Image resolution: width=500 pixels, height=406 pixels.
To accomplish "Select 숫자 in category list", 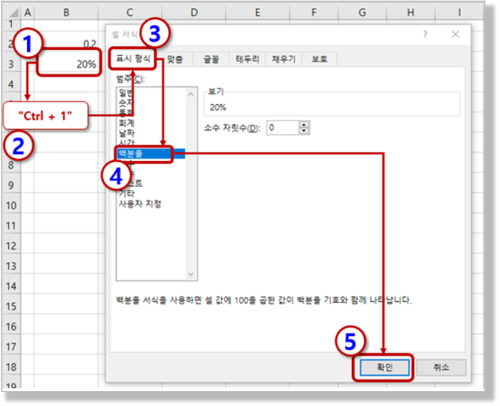I will pyautogui.click(x=126, y=103).
